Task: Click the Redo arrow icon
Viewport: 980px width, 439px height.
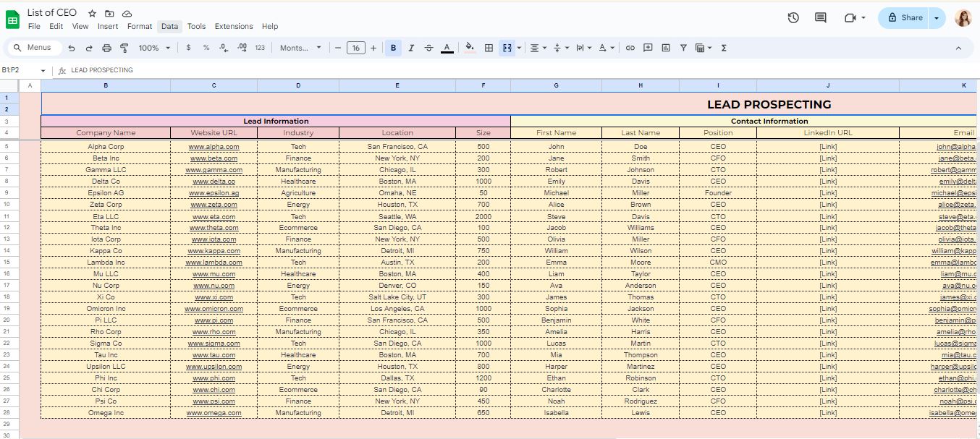Action: tap(89, 48)
